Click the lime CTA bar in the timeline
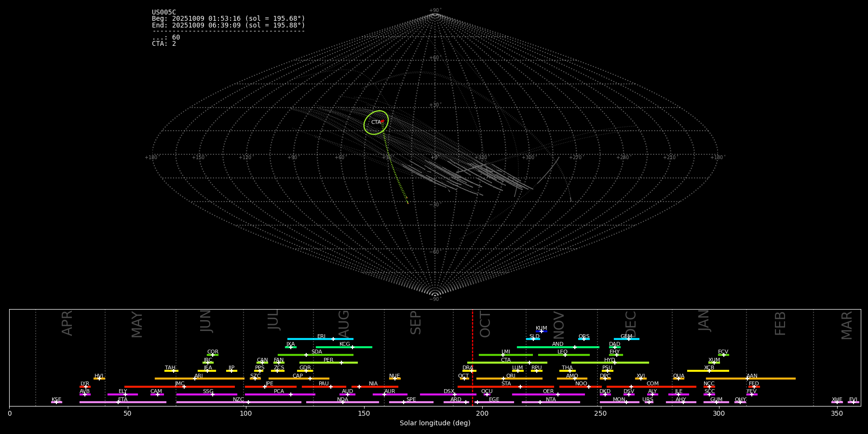Screen dimensions: 868x434 [x=507, y=363]
